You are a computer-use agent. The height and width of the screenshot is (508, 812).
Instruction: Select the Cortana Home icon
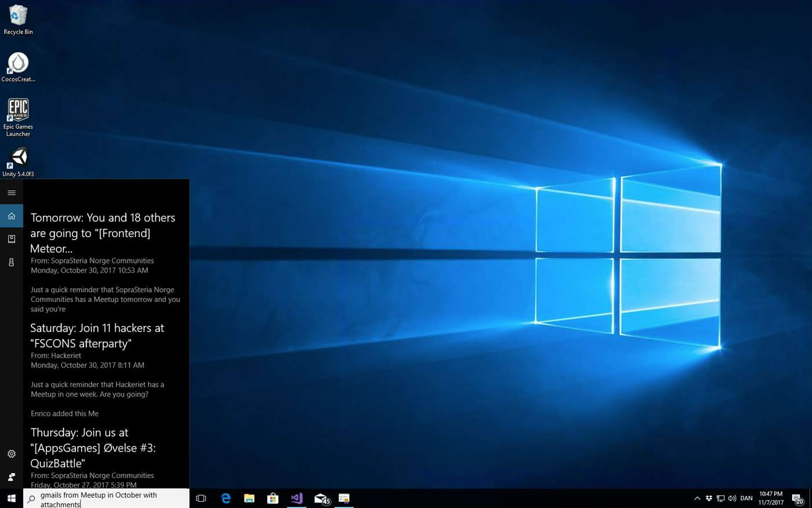pyautogui.click(x=11, y=216)
